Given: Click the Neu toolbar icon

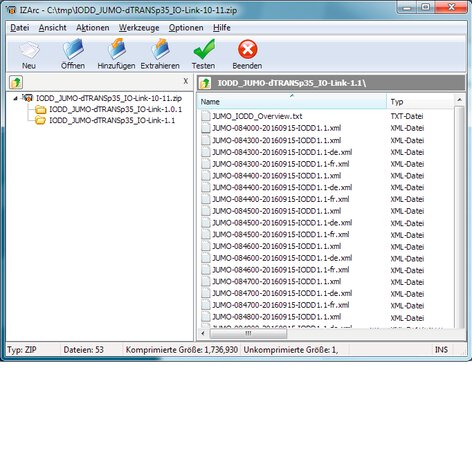Looking at the screenshot, I should 29,50.
